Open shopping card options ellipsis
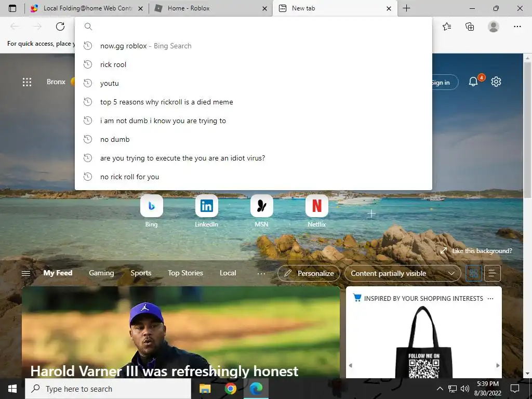The width and height of the screenshot is (532, 399). pos(490,299)
